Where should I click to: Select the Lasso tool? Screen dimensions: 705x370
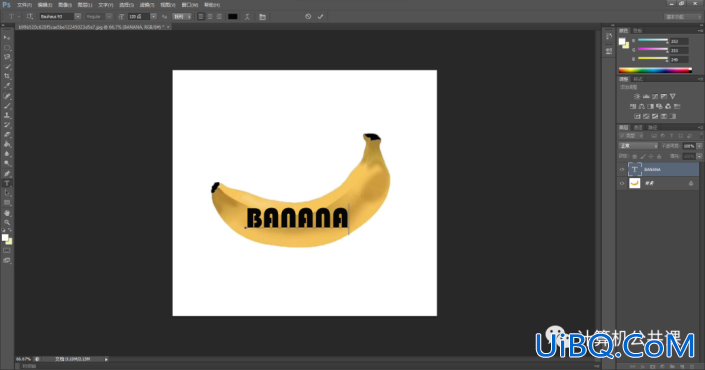click(7, 57)
